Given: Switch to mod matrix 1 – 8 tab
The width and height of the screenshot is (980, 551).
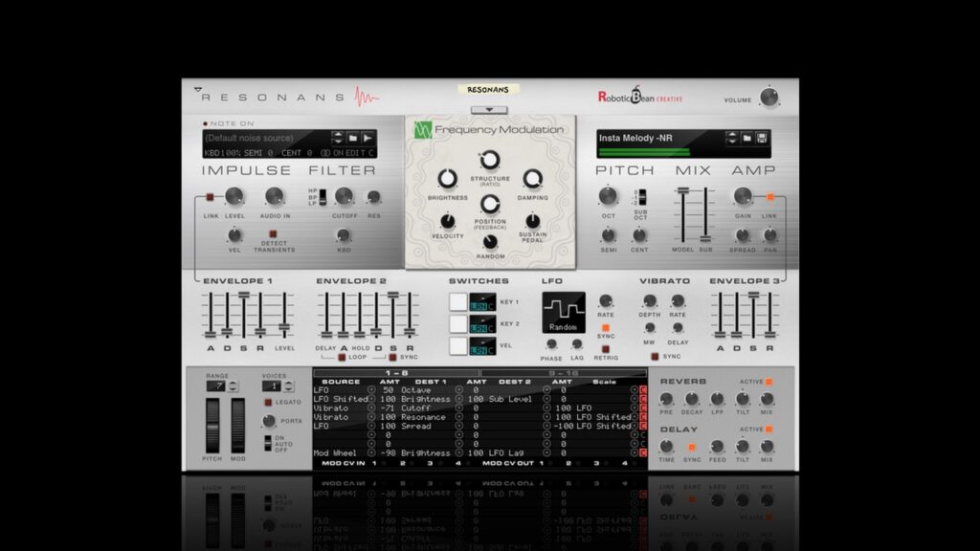Looking at the screenshot, I should [397, 373].
